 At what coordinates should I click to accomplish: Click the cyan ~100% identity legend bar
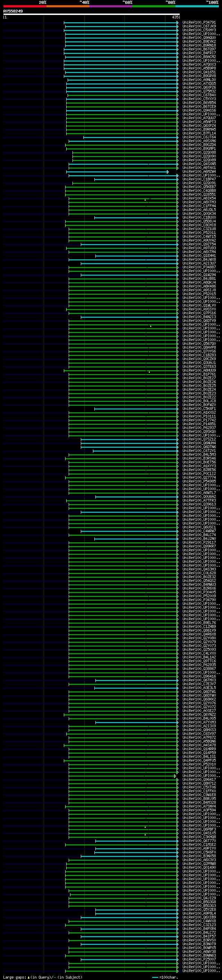click(x=197, y=6)
